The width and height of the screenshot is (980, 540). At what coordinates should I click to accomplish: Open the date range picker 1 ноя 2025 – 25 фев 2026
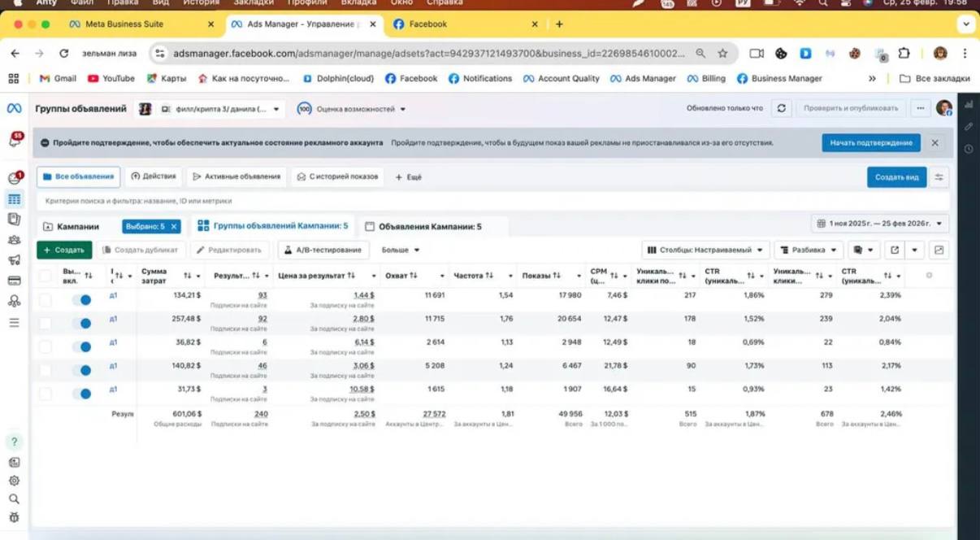tap(879, 224)
